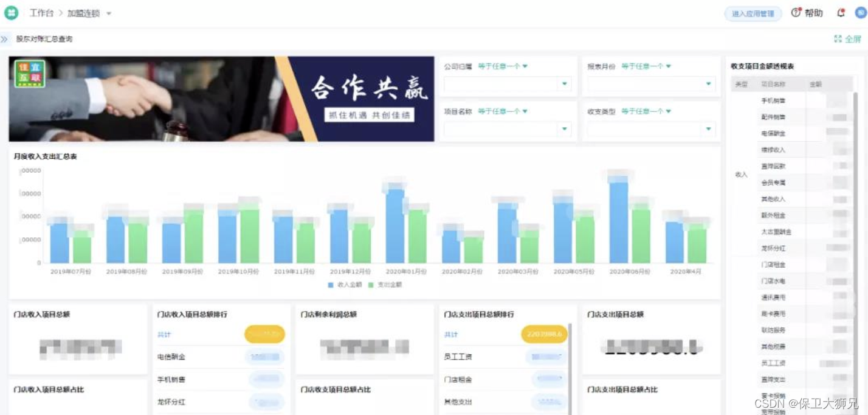The width and height of the screenshot is (868, 415).
Task: Open the 项目名称 value combo box
Action: (x=507, y=129)
